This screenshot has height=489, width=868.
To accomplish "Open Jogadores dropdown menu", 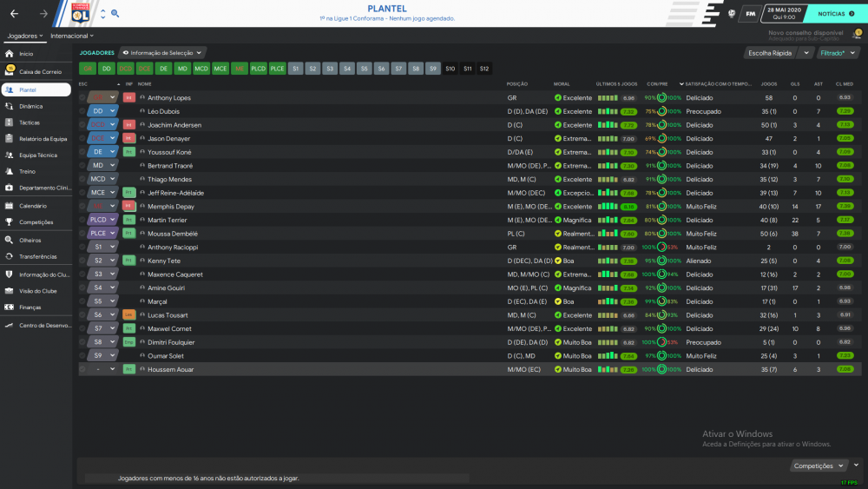I will (25, 36).
